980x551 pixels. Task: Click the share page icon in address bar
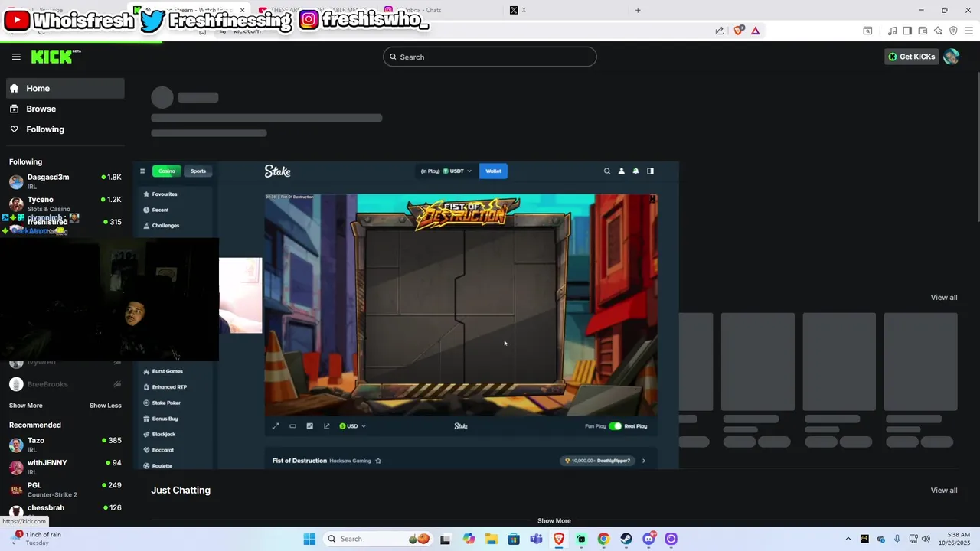click(720, 31)
